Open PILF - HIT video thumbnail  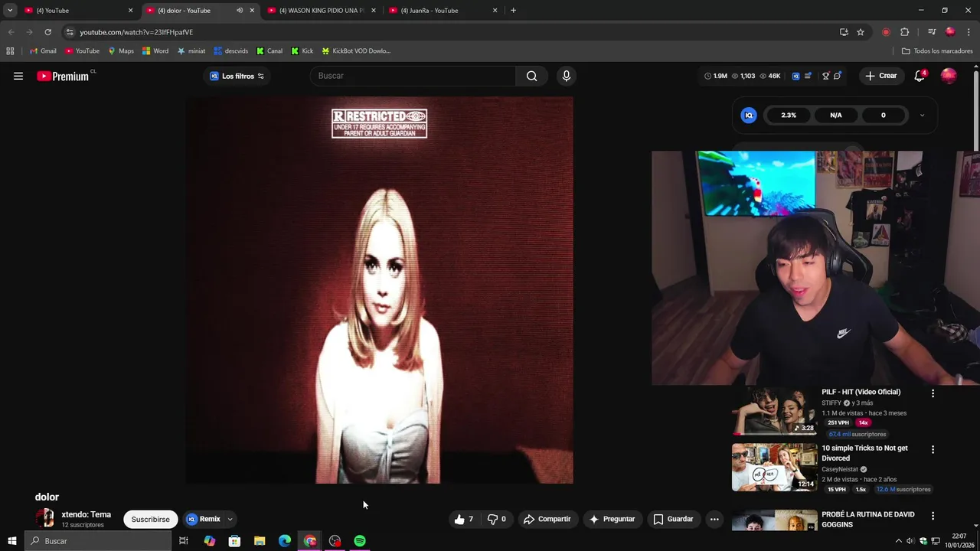[x=774, y=412]
